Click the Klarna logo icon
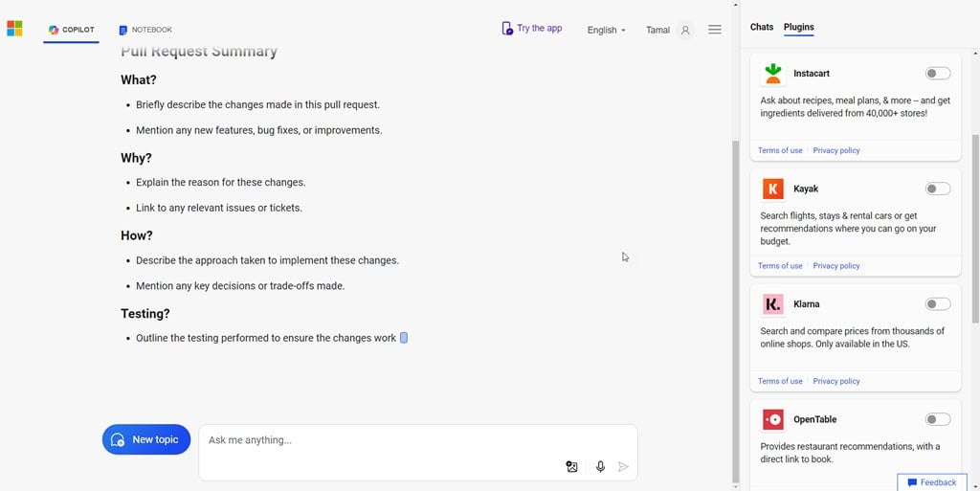Viewport: 980px width, 491px height. tap(773, 304)
